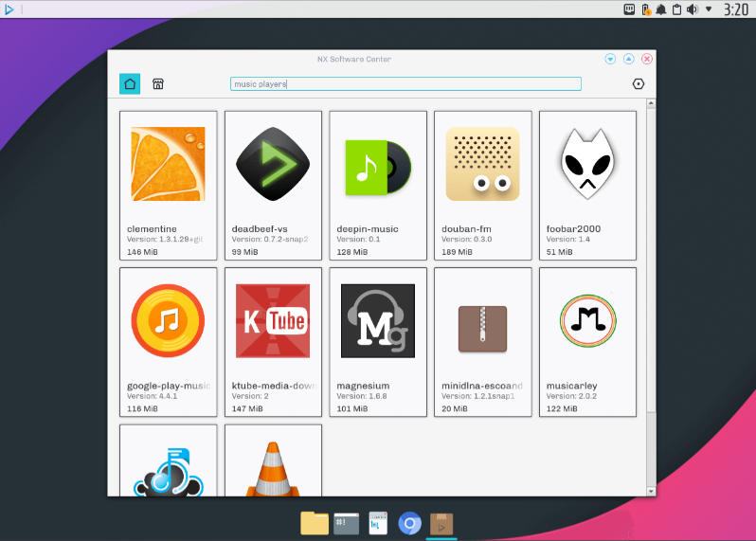Minimize the NX Software Center window

(610, 59)
